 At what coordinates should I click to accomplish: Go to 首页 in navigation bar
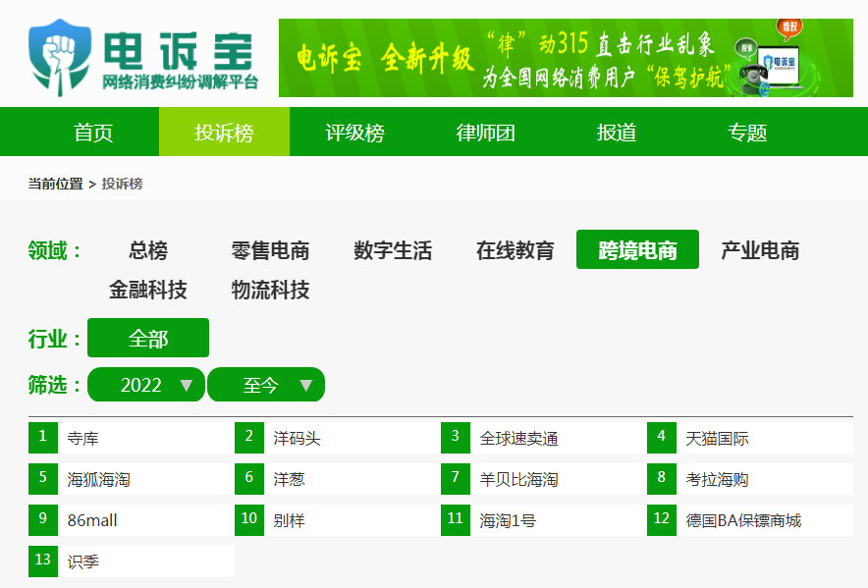[x=93, y=133]
